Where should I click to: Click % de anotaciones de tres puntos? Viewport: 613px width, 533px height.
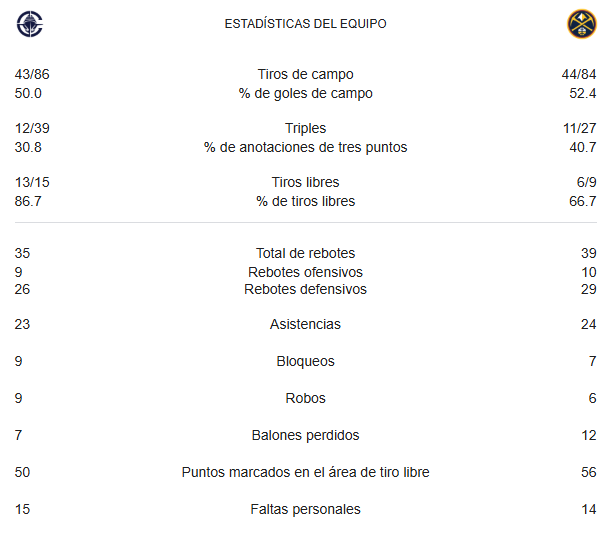[305, 147]
